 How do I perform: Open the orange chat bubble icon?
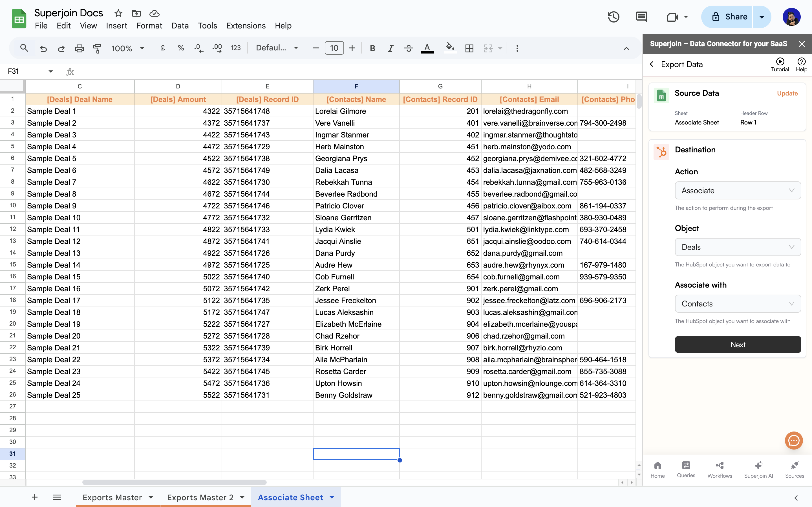(794, 440)
